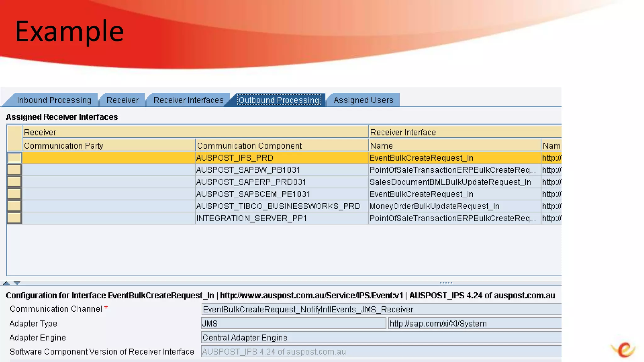Switch to the Inbound Processing tab

pyautogui.click(x=54, y=100)
